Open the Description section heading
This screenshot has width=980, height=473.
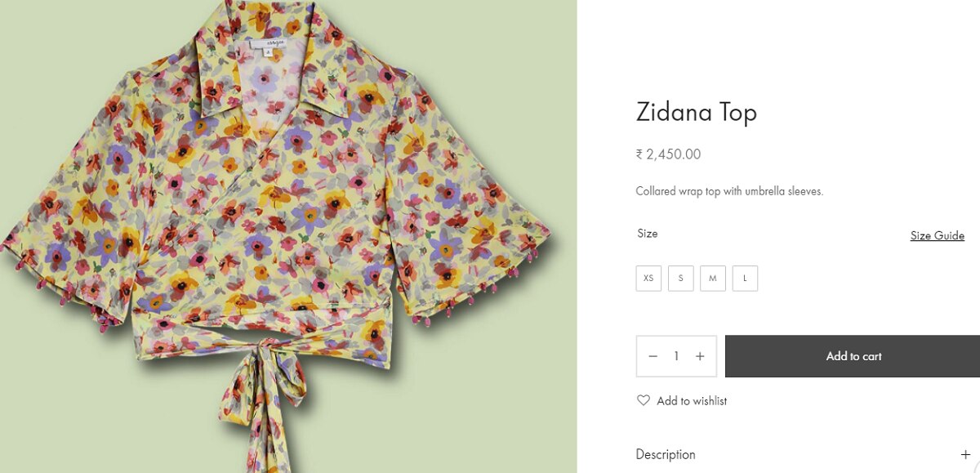(666, 454)
